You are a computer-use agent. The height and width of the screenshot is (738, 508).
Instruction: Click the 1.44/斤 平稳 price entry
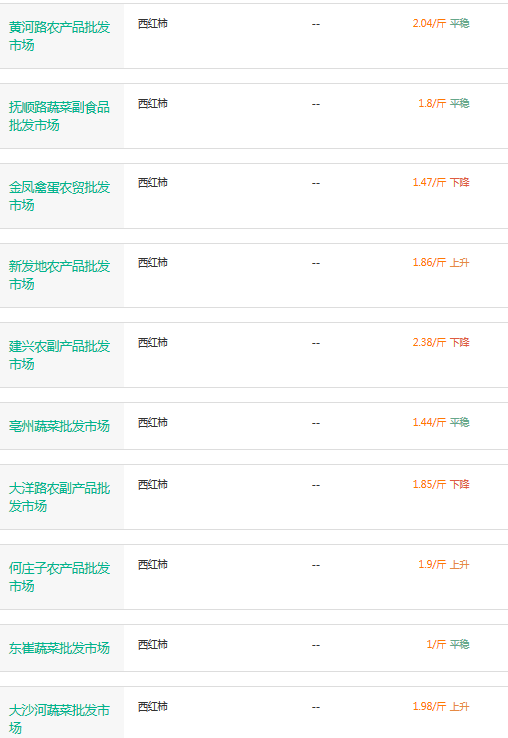point(441,422)
